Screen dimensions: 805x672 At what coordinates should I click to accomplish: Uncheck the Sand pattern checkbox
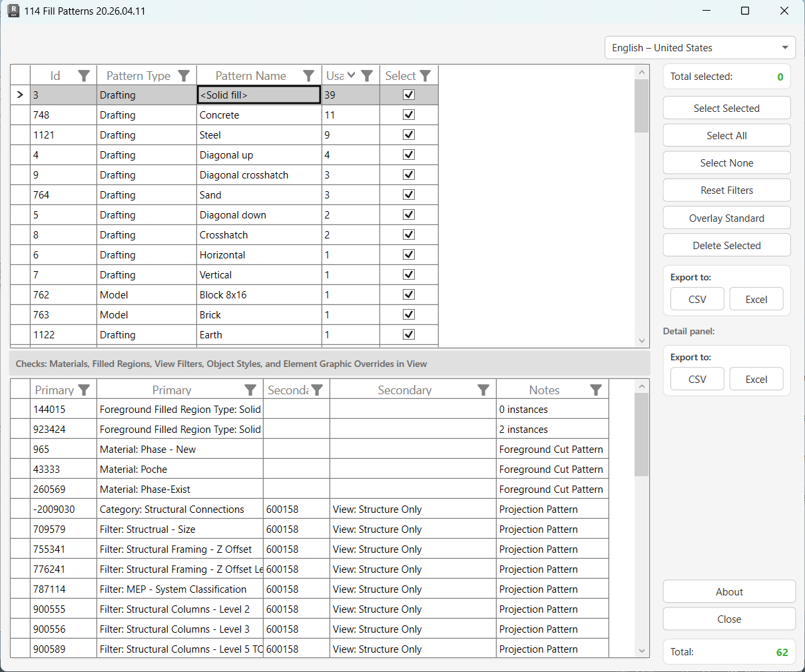tap(408, 194)
